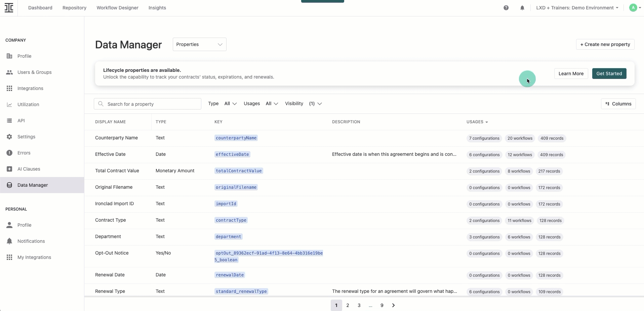This screenshot has height=311, width=644.
Task: Click 20 workflows badge
Action: pos(520,138)
